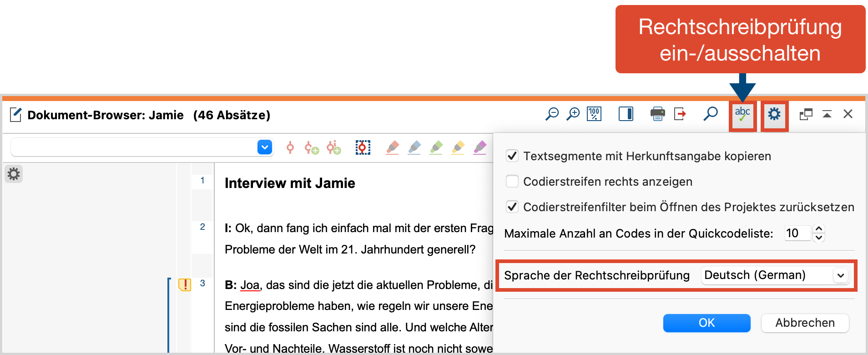Click the zoom in magnifier icon
Image resolution: width=868 pixels, height=355 pixels.
point(573,114)
